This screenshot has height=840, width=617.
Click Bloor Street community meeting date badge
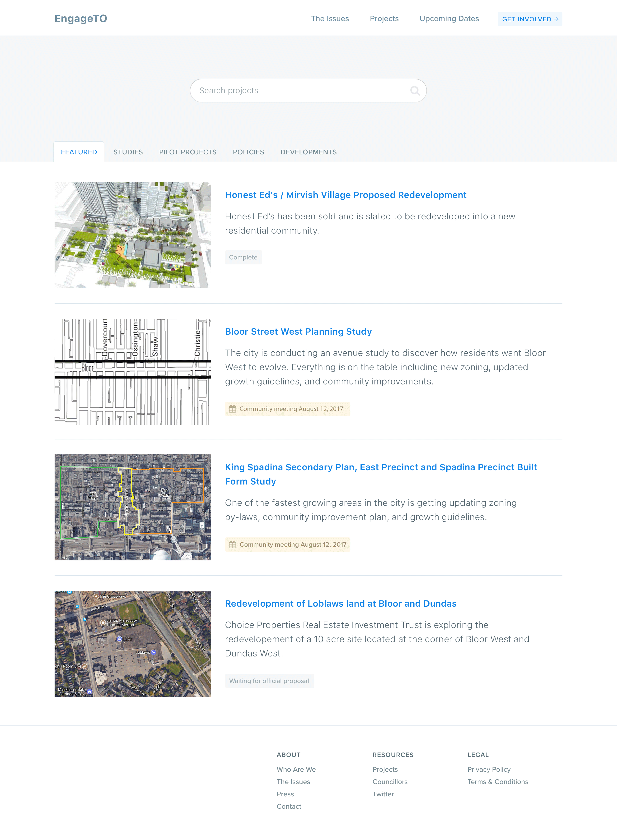(287, 409)
